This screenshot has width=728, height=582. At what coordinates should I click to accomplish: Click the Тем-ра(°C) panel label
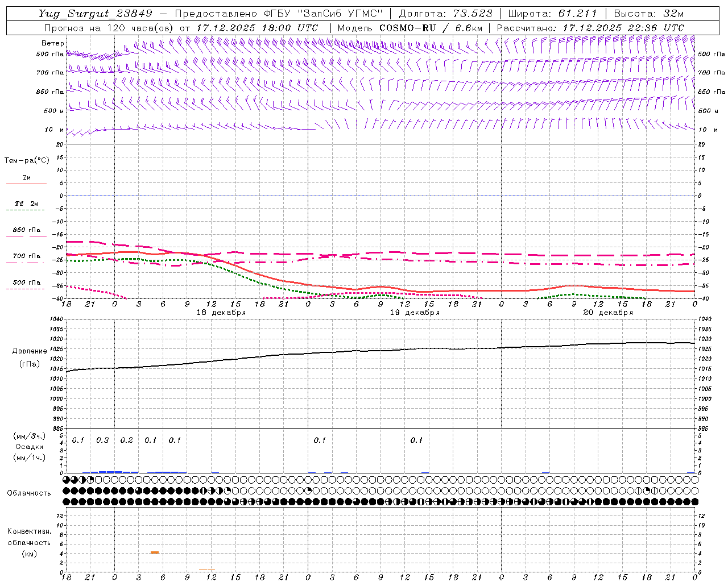(27, 161)
